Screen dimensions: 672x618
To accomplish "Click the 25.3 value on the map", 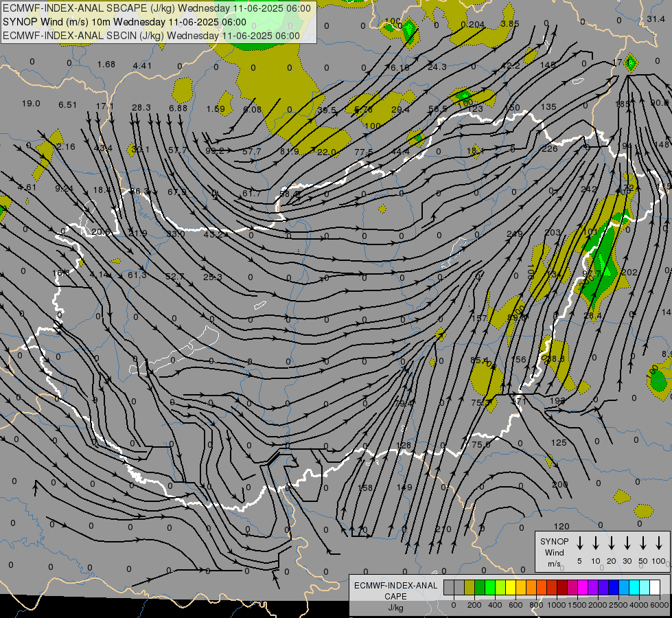I will (213, 277).
